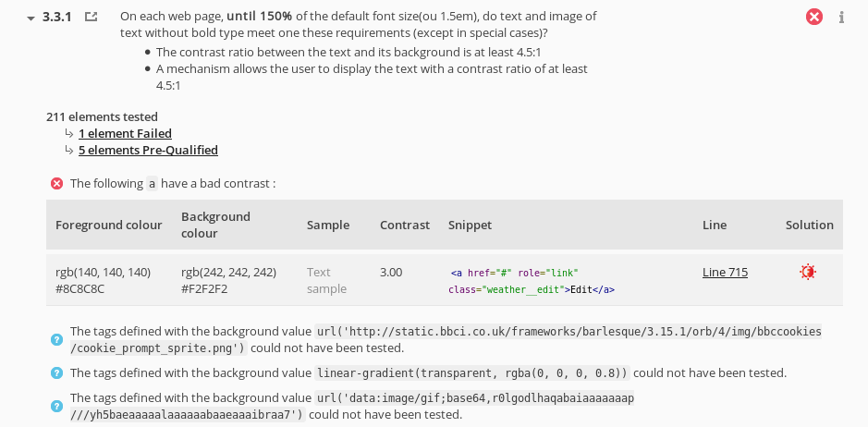Image resolution: width=868 pixels, height=427 pixels.
Task: Click question icon beside linear-gradient message
Action: point(56,373)
